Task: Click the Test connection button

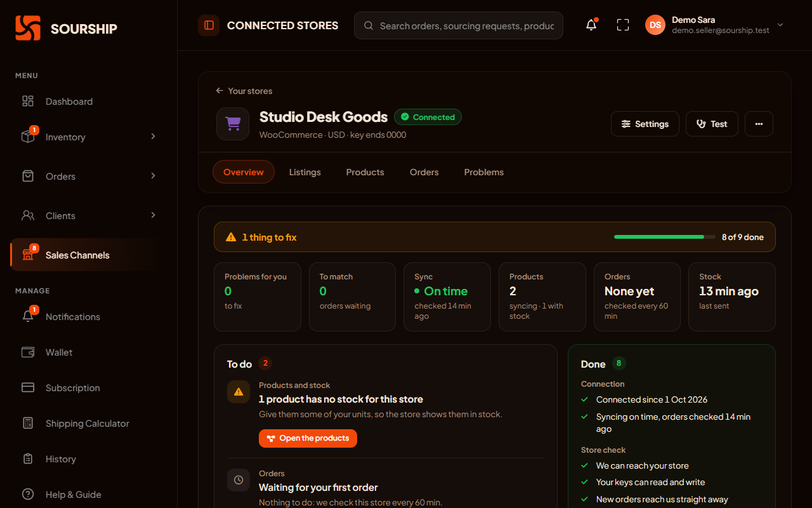Action: click(x=712, y=124)
